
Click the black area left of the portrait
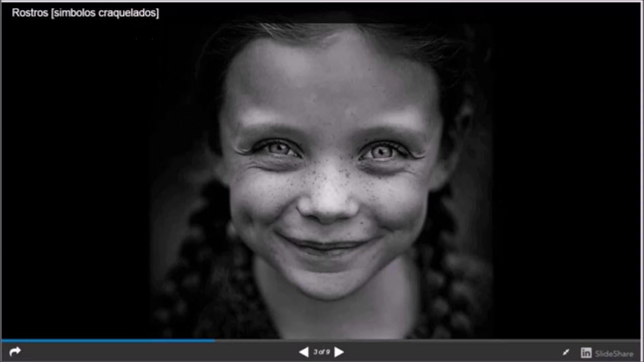pos(75,176)
